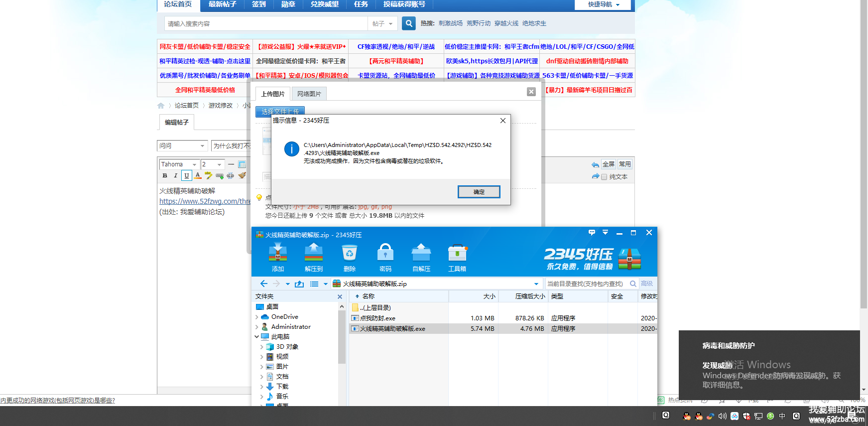Click the feedback speech bubble icon in 2345好压 title bar
The width and height of the screenshot is (868, 426).
(592, 233)
